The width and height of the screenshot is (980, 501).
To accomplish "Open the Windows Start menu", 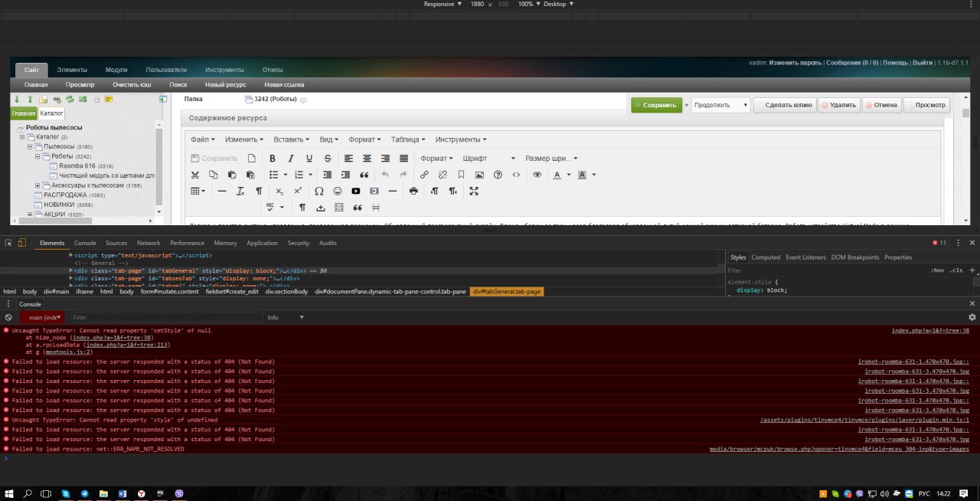I will [x=9, y=494].
